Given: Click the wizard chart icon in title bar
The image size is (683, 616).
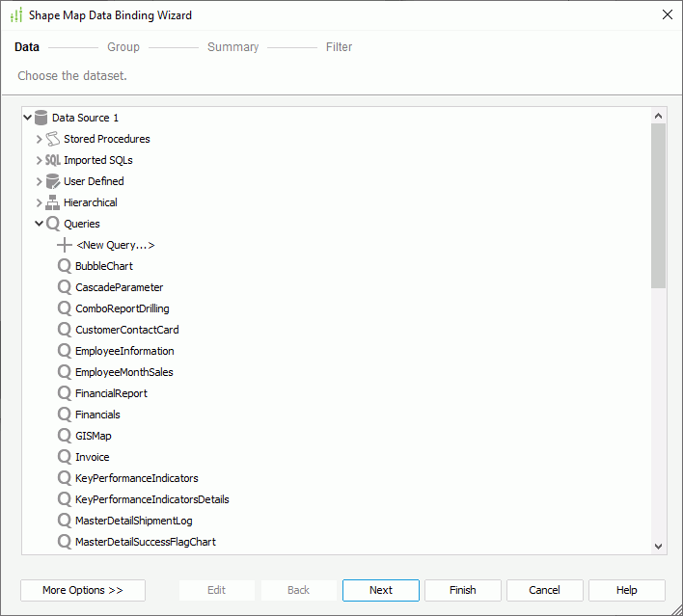Looking at the screenshot, I should click(x=16, y=15).
